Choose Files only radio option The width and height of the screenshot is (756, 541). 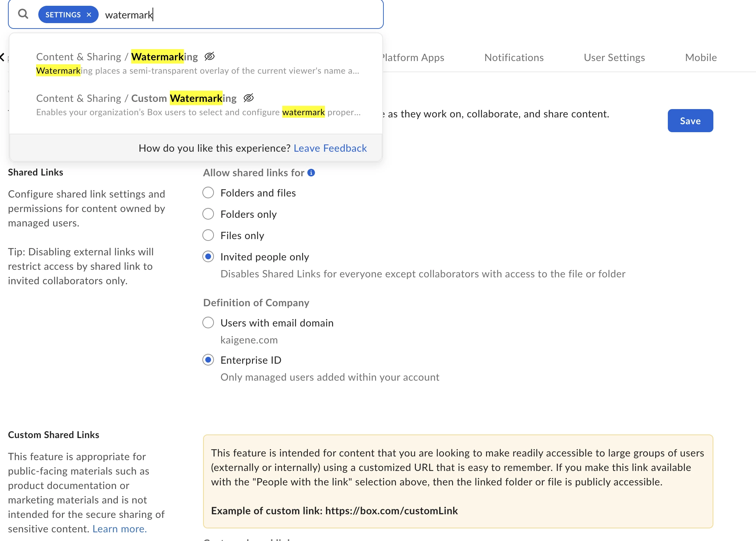click(208, 235)
